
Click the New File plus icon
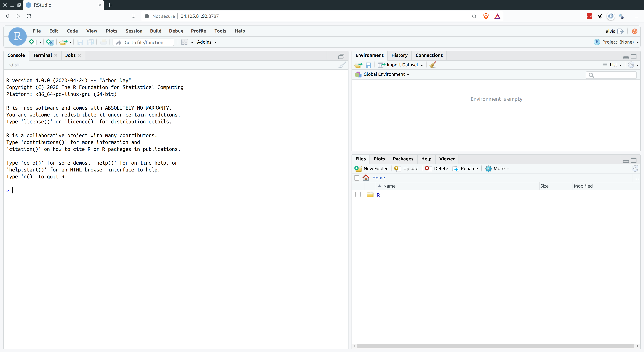click(32, 42)
